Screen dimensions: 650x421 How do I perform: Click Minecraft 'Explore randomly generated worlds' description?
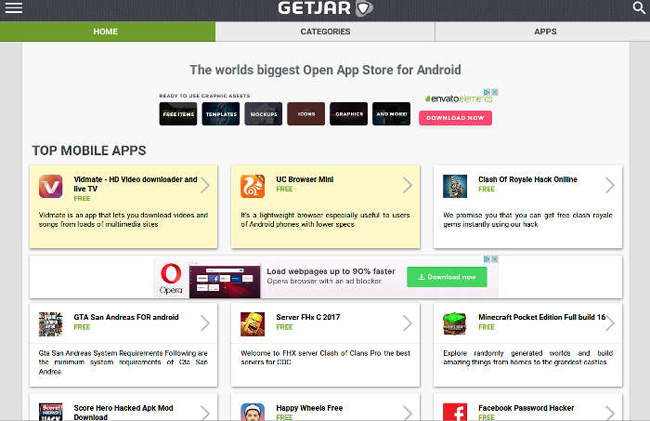[x=528, y=358]
